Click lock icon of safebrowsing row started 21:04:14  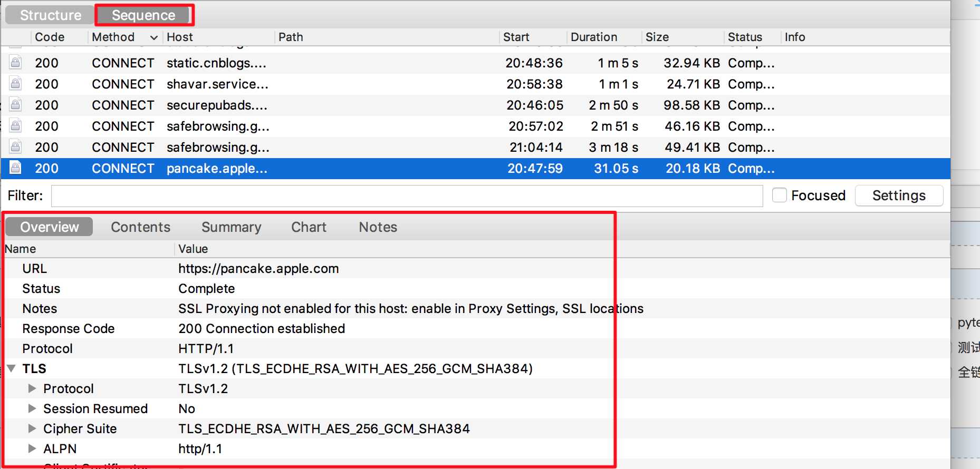pyautogui.click(x=15, y=147)
